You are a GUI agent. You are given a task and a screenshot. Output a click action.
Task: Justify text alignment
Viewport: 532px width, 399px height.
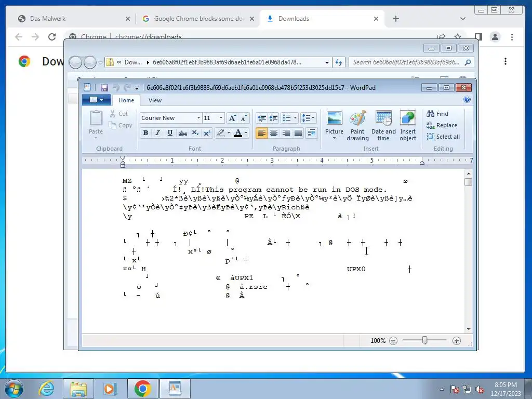point(298,132)
